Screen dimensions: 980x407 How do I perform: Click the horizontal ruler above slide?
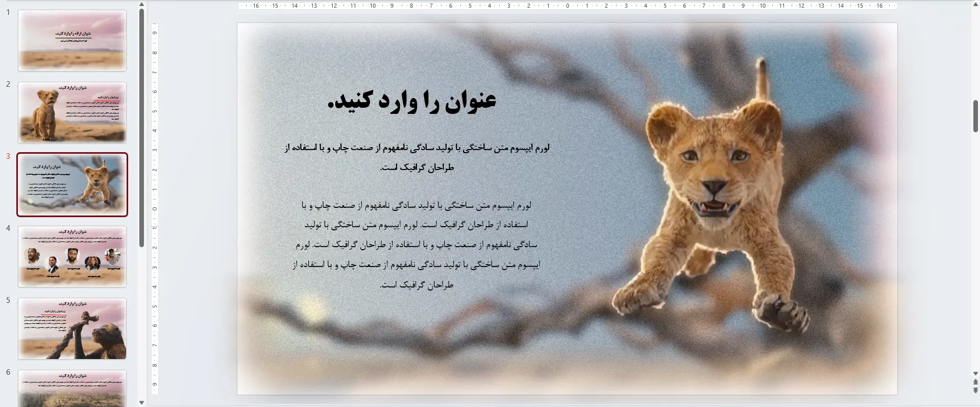coord(567,6)
